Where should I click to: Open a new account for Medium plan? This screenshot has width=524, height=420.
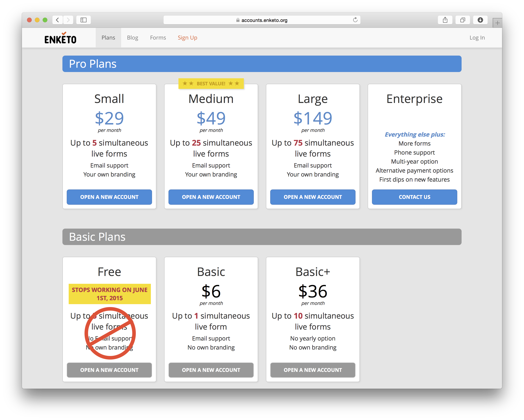pos(211,197)
